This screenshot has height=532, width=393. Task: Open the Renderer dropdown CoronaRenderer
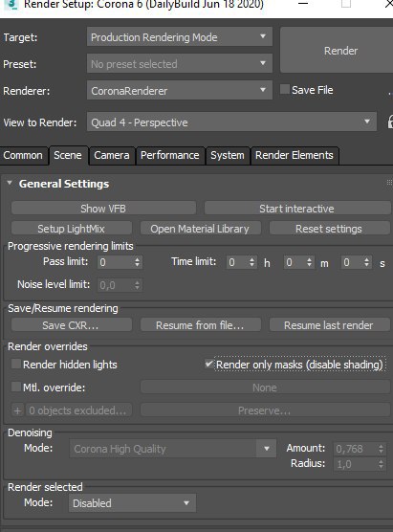[x=180, y=90]
